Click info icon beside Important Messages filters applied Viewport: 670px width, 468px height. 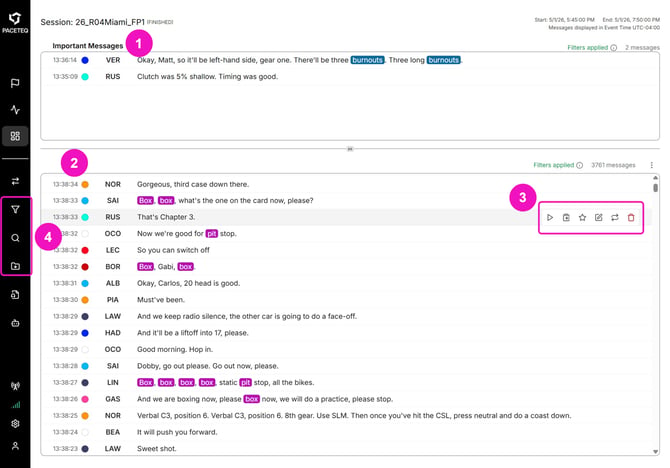point(614,47)
